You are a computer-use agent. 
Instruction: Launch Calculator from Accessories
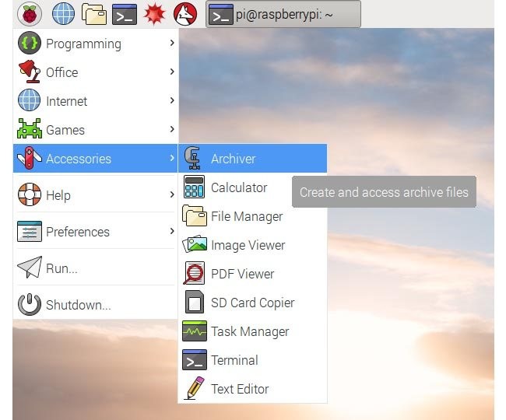coord(252,187)
